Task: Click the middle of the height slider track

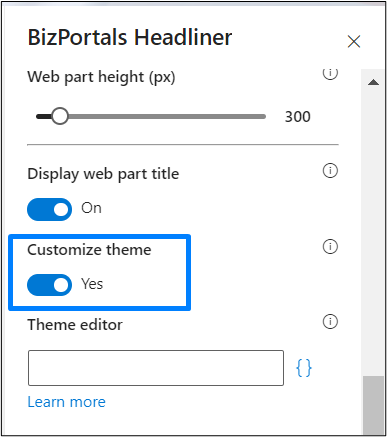Action: 151,116
